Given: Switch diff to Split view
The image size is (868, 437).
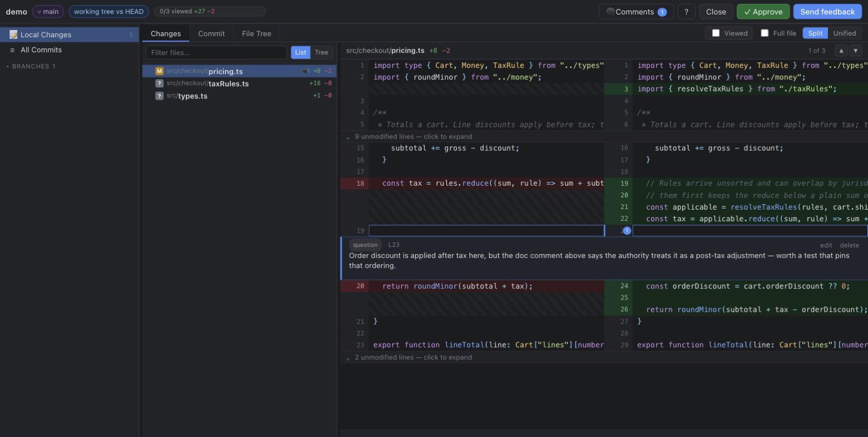Looking at the screenshot, I should [815, 33].
